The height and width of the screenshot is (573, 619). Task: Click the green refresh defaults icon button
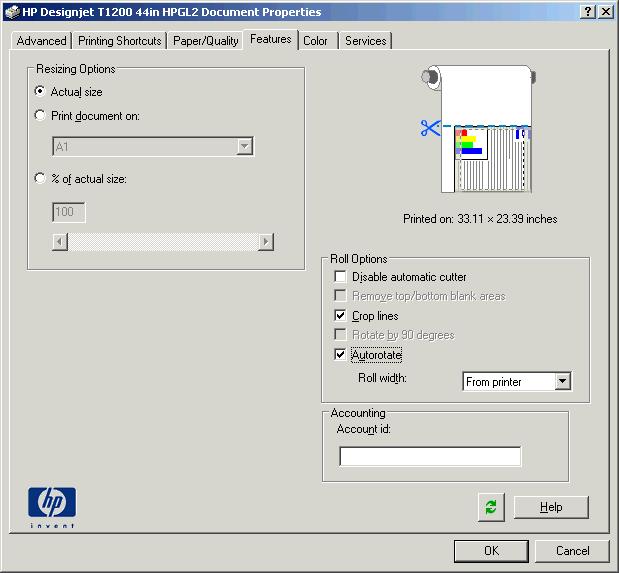point(491,507)
